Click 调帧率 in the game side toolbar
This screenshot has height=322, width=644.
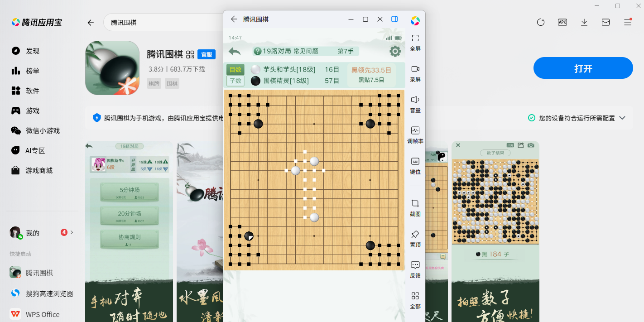coord(415,135)
